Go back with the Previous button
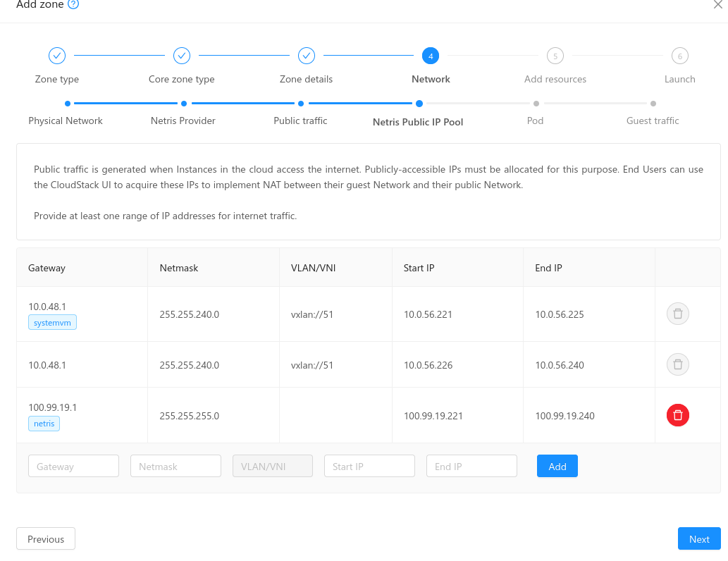 point(46,538)
